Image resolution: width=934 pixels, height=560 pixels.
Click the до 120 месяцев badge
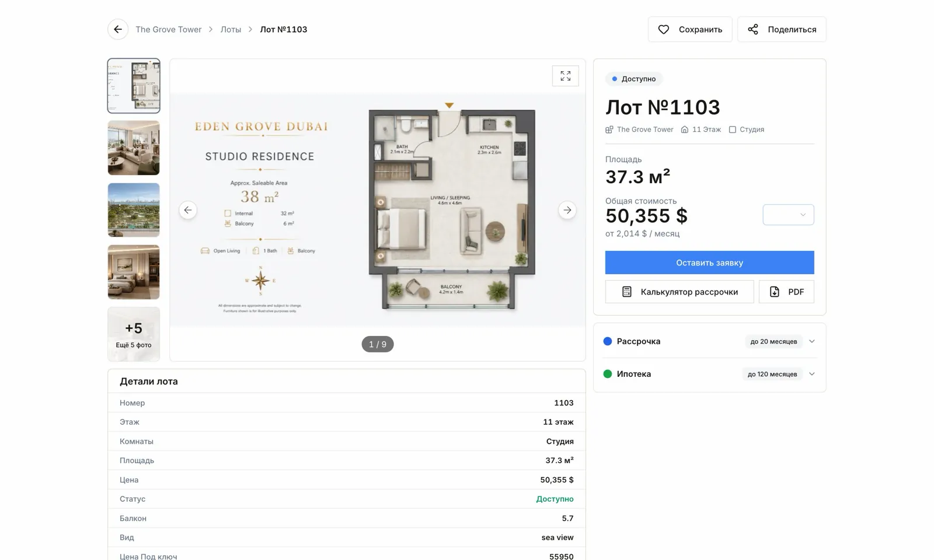772,374
